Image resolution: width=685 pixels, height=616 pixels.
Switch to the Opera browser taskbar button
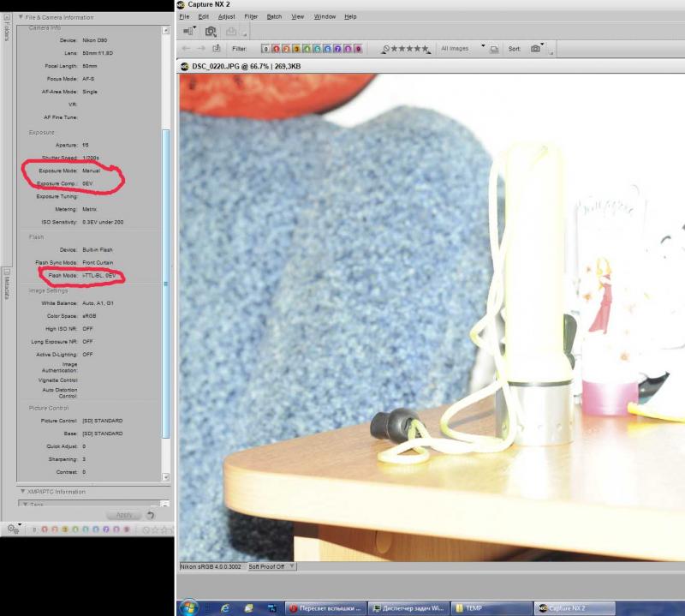pos(326,608)
